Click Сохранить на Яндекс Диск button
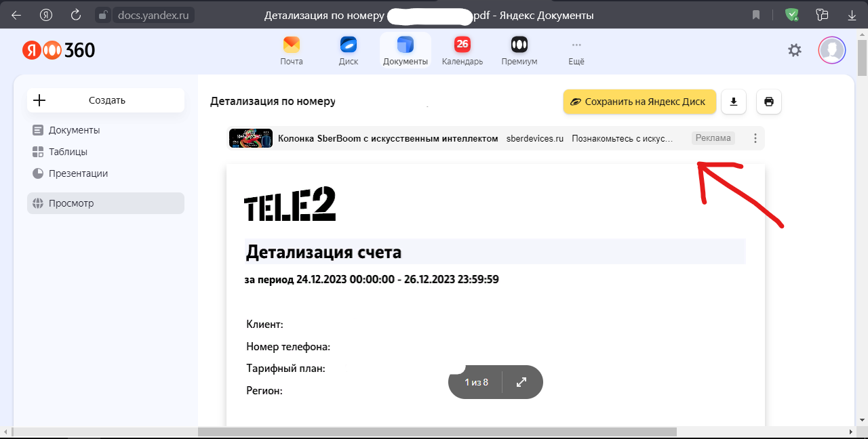 (638, 102)
